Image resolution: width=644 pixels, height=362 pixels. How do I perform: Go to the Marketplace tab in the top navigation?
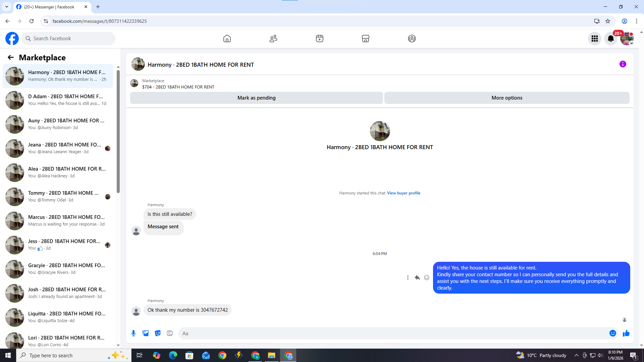click(365, 39)
